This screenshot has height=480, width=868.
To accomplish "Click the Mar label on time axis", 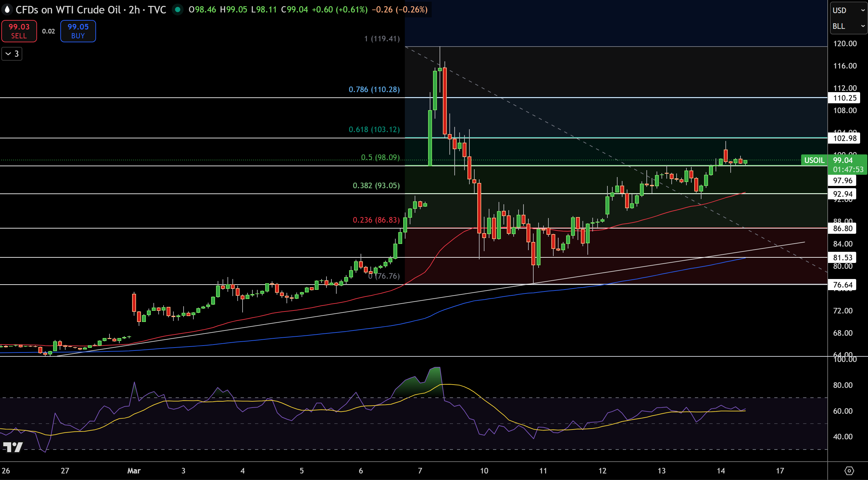I will pyautogui.click(x=134, y=470).
